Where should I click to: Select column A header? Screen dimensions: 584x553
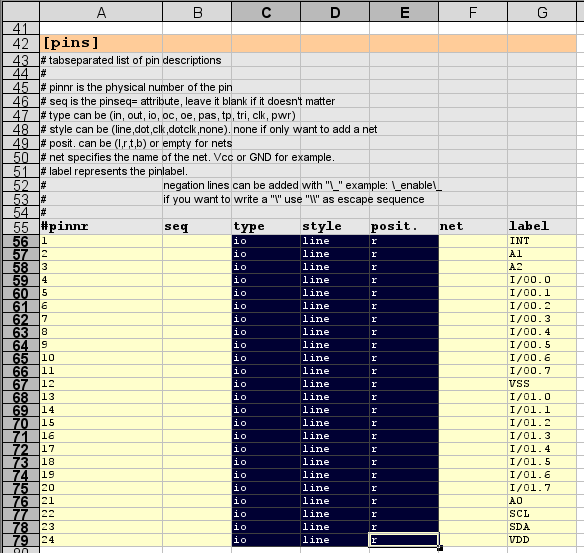(x=101, y=12)
